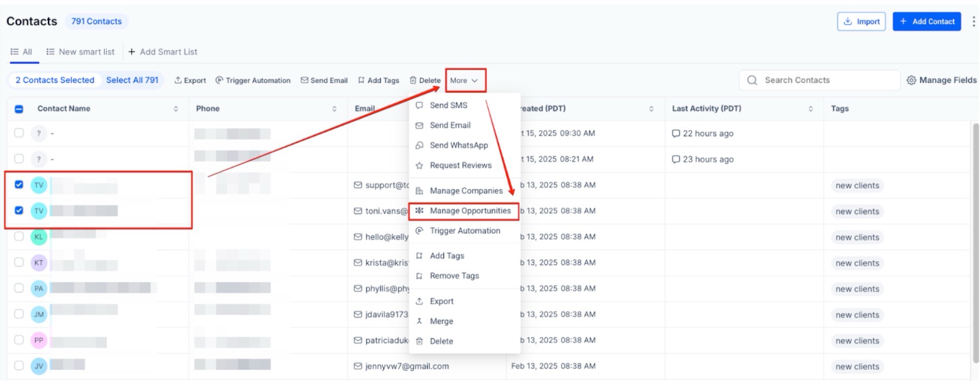Choose Manage Opportunities from the menu
Image resolution: width=980 pixels, height=385 pixels.
click(x=470, y=211)
